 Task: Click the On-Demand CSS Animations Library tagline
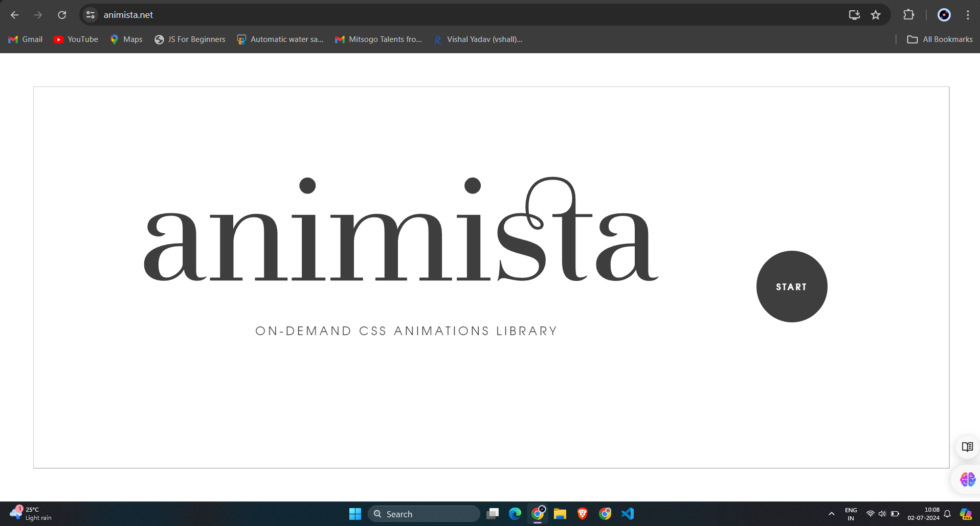tap(406, 331)
